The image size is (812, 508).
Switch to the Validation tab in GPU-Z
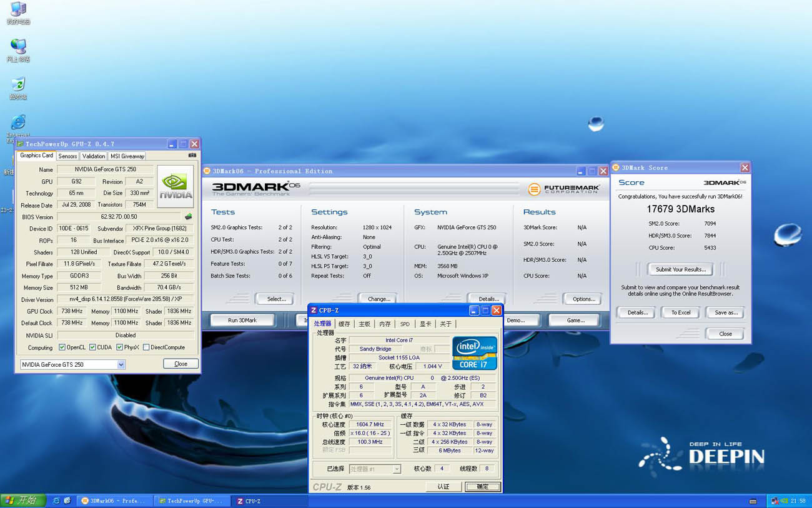pos(94,156)
